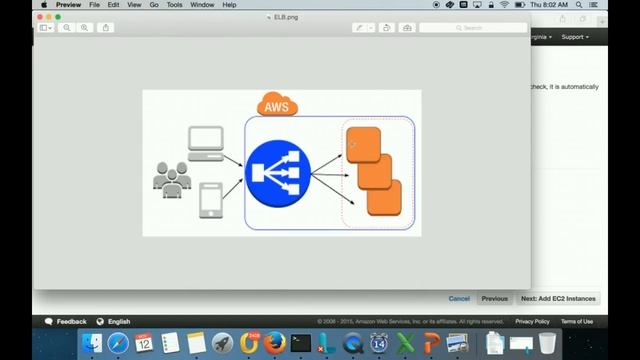Open the Documents stack in Dock
Image resolution: width=640 pixels, height=360 pixels.
[x=495, y=343]
